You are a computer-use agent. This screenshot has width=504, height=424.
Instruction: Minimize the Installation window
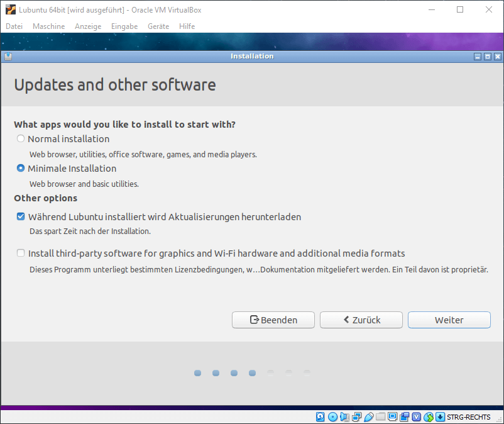tap(478, 57)
